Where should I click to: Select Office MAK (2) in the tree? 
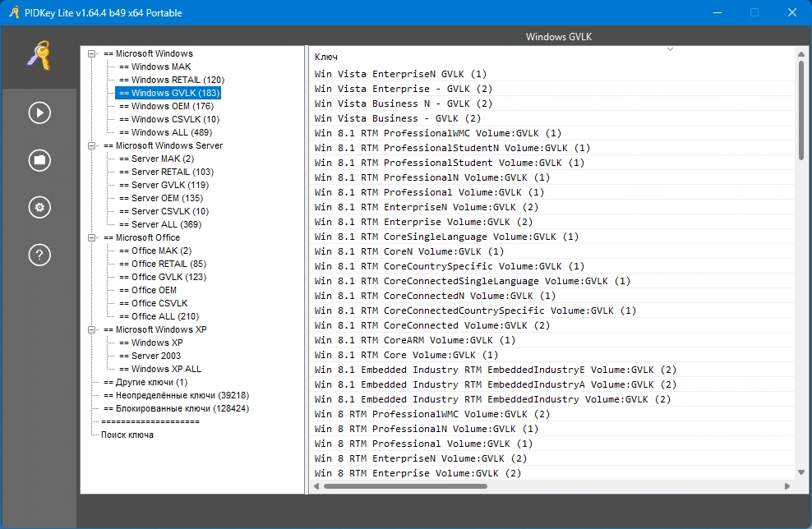tap(155, 251)
